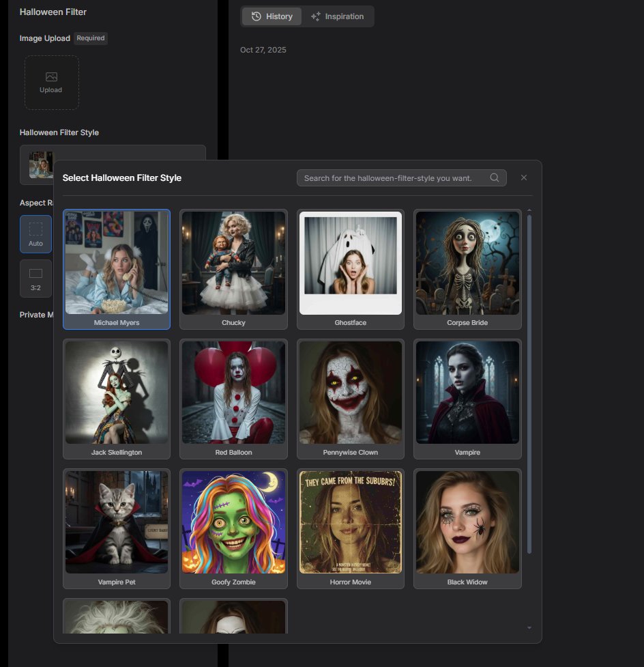This screenshot has width=644, height=667.
Task: Switch to the History tab
Action: 272,16
